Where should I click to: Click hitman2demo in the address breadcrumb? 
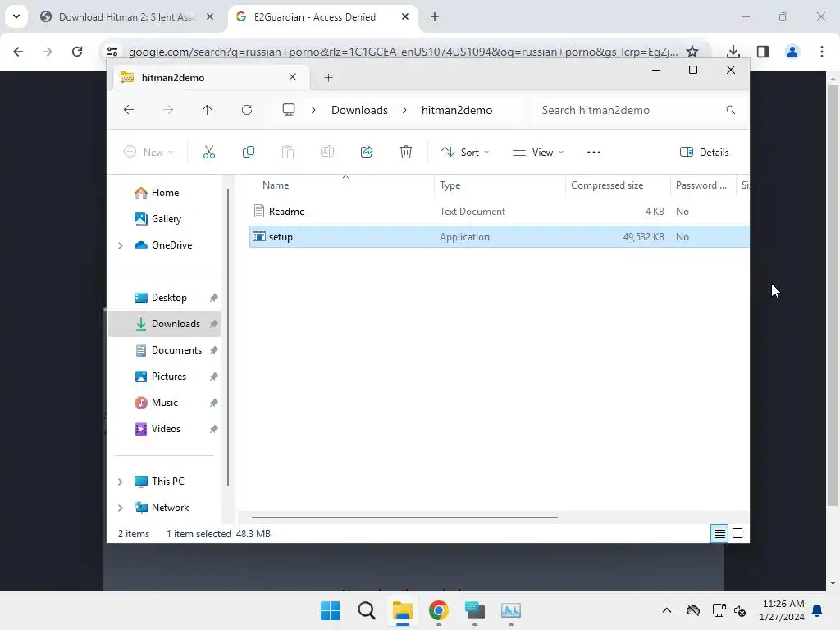pos(457,110)
